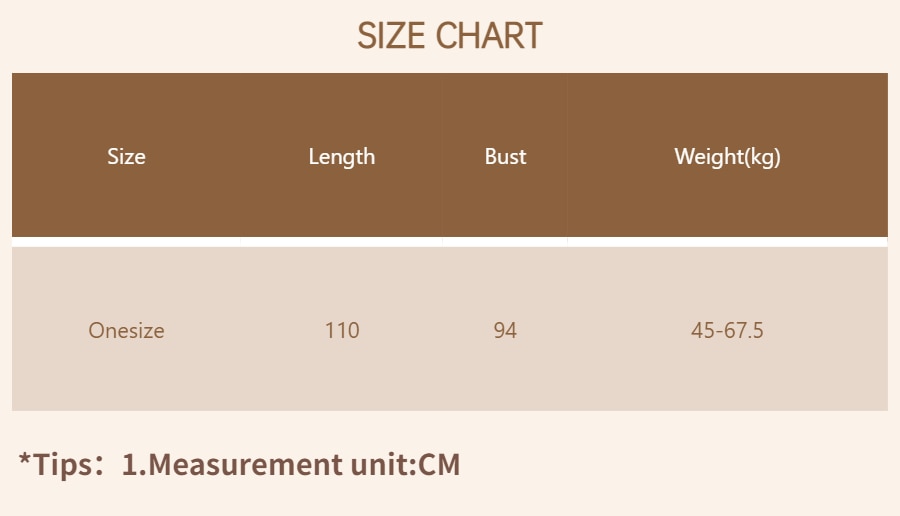Select the Bust column header

(x=505, y=157)
